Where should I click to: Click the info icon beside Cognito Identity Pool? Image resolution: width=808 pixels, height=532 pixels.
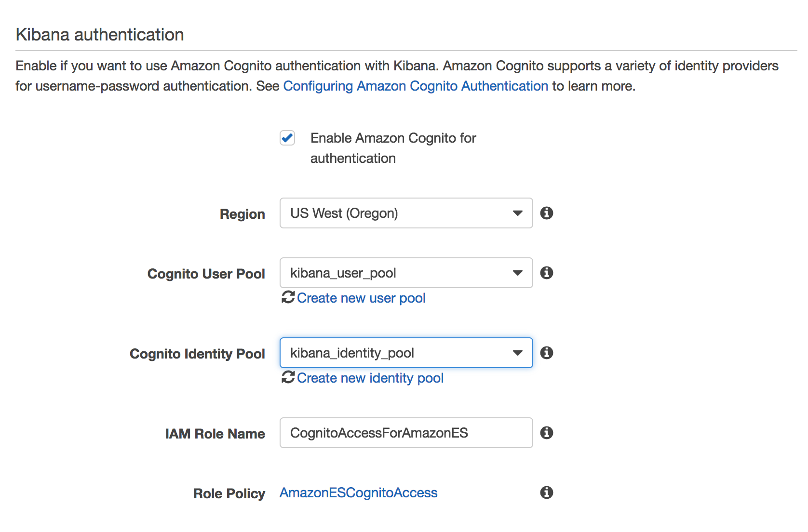(x=546, y=353)
